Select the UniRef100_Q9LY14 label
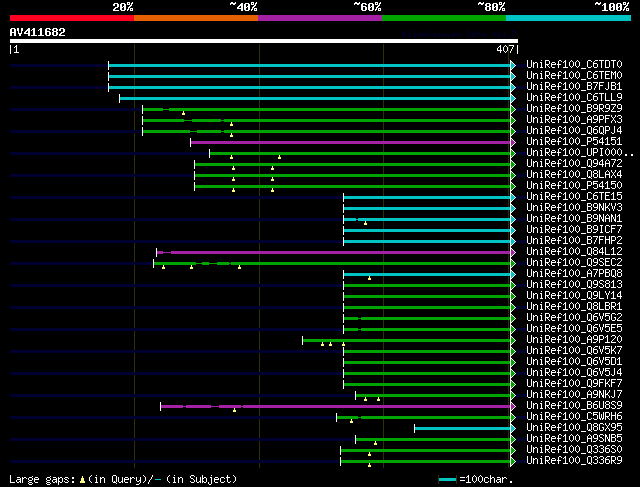 click(574, 296)
